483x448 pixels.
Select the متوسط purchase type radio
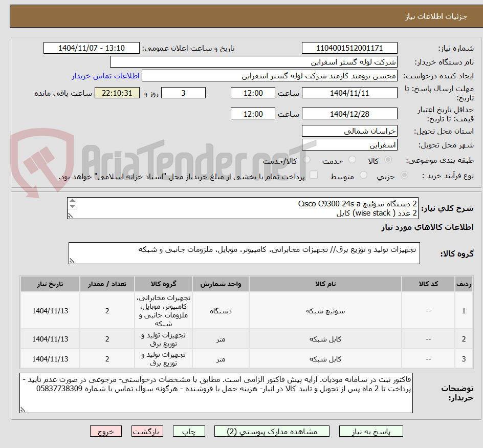coord(363,175)
